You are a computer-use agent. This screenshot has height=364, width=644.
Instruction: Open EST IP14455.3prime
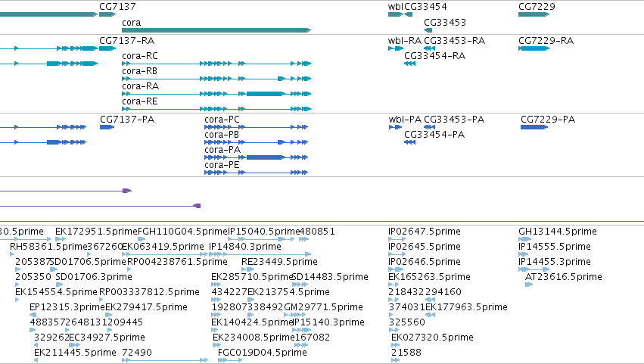(555, 262)
